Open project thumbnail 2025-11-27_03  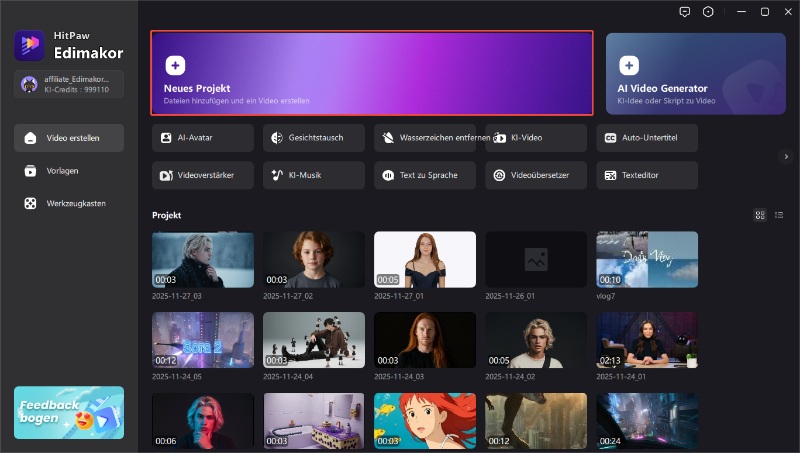click(203, 260)
